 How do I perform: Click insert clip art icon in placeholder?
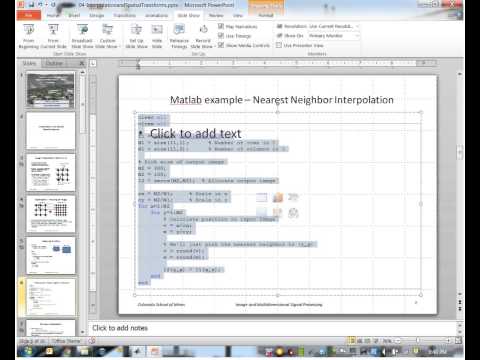coord(278,213)
